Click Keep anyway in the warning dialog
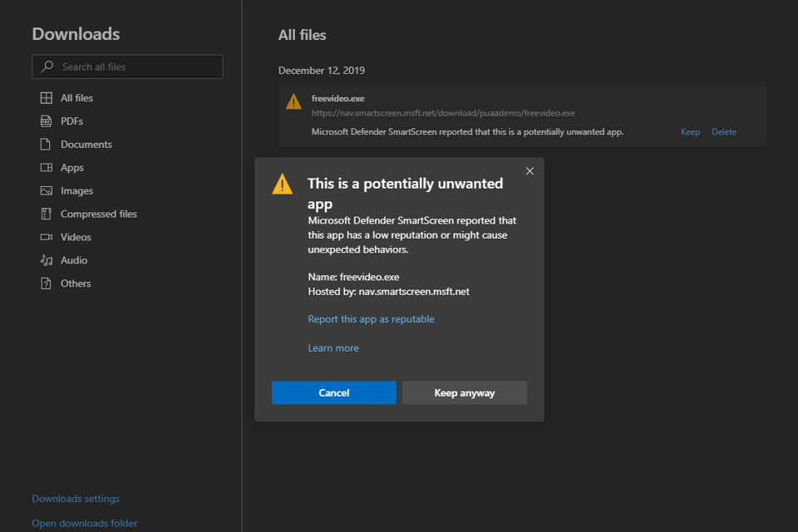The image size is (798, 532). (x=465, y=392)
